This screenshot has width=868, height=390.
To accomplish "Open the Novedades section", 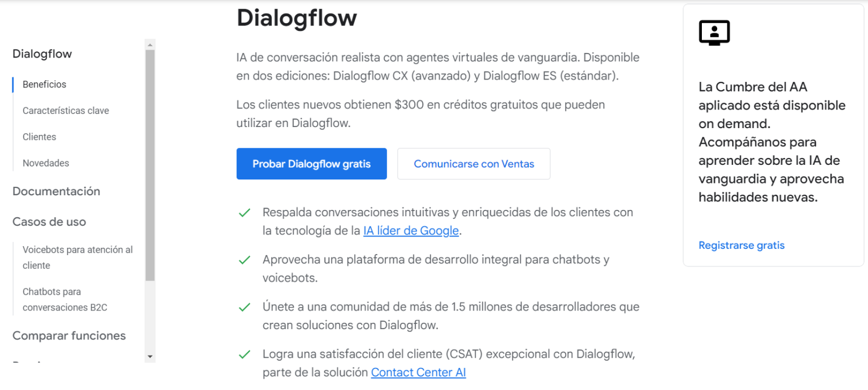I will pyautogui.click(x=45, y=163).
